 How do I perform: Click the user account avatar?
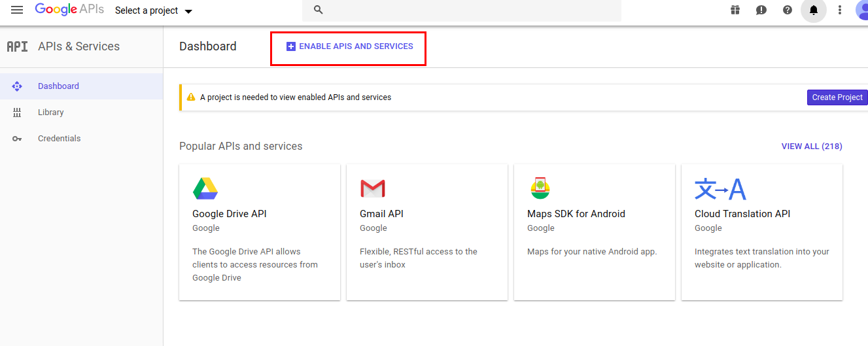(861, 10)
